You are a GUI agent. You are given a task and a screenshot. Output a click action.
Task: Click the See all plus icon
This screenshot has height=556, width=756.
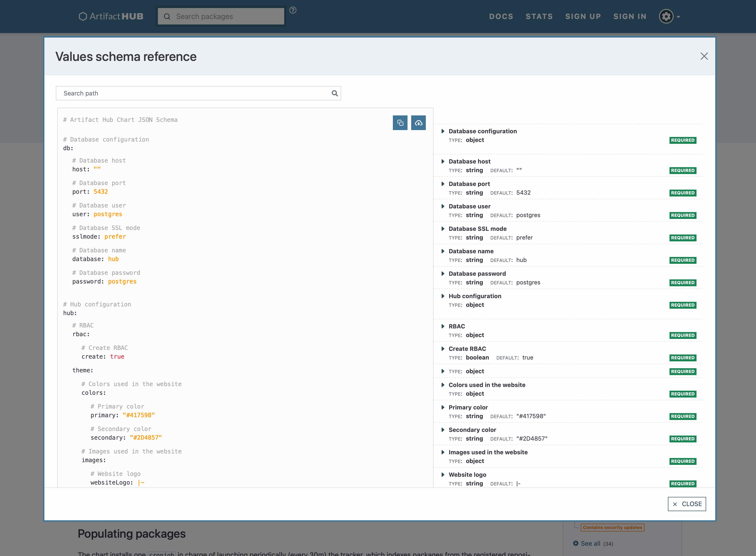(576, 543)
